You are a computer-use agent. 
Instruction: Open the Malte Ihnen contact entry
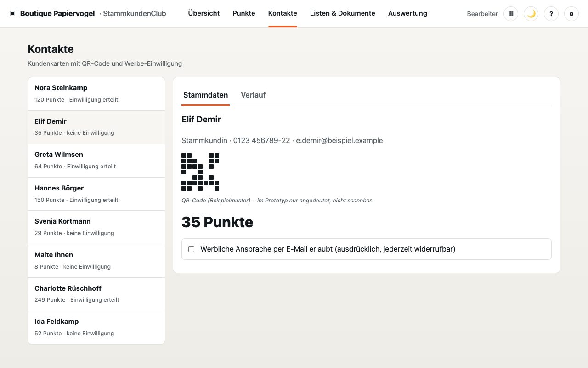click(x=96, y=261)
